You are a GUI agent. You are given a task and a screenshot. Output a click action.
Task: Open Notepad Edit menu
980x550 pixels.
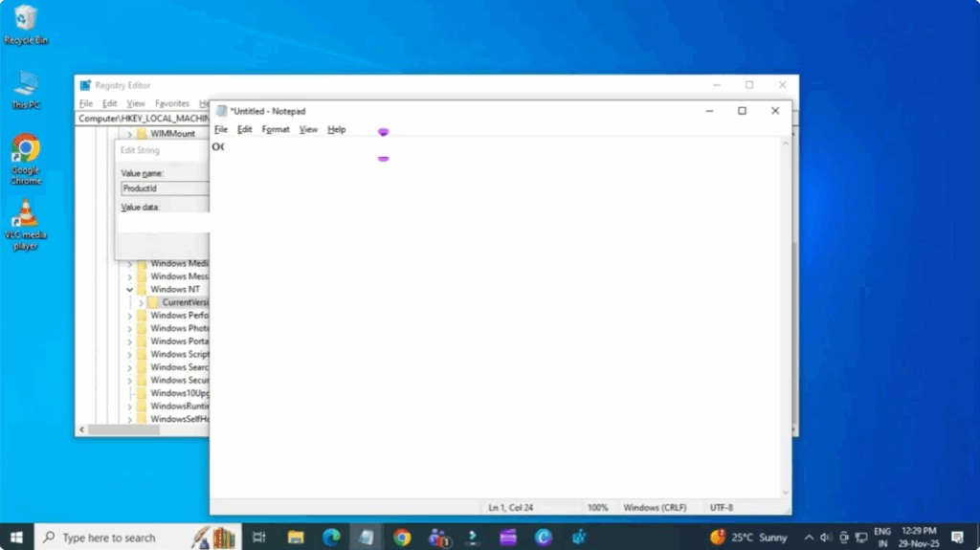click(244, 129)
